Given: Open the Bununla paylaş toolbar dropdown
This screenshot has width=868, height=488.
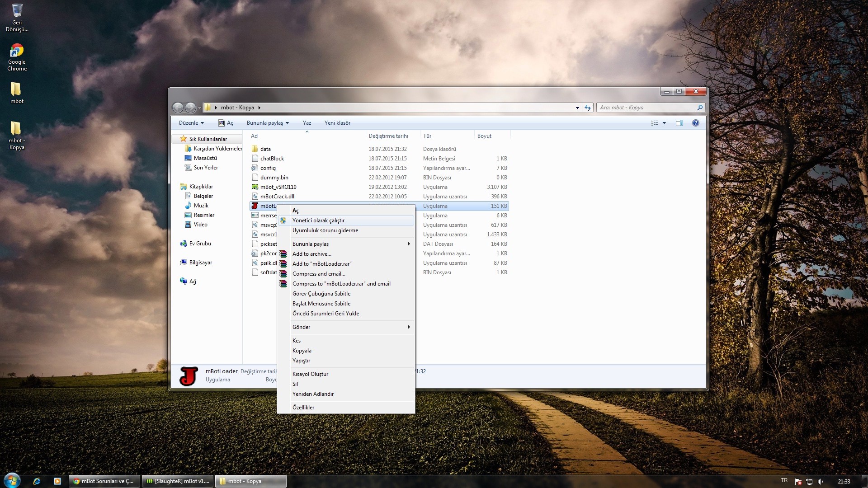Looking at the screenshot, I should click(268, 123).
